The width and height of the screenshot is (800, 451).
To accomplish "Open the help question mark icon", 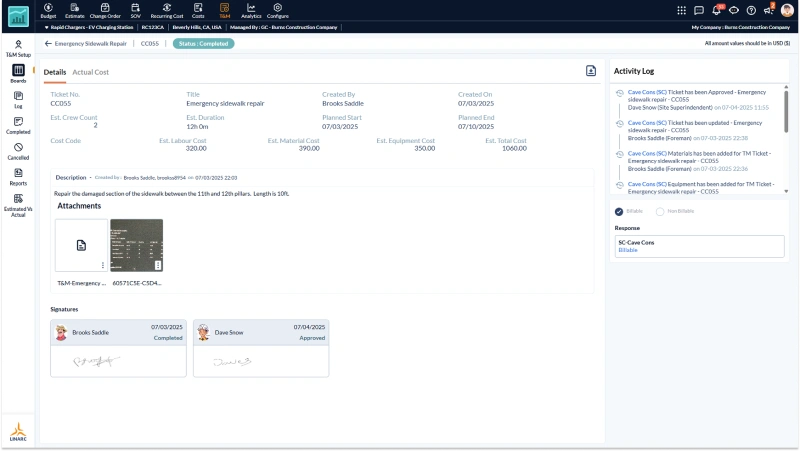I will (x=751, y=10).
